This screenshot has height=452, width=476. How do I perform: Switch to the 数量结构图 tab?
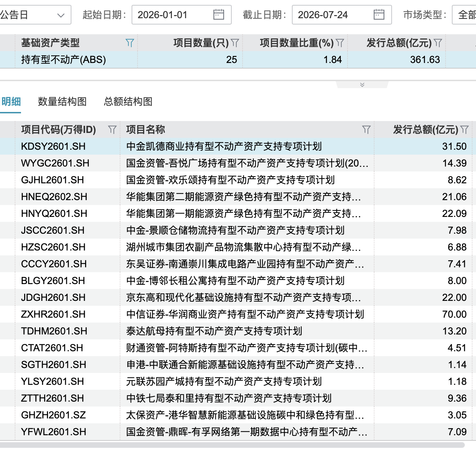pos(62,102)
